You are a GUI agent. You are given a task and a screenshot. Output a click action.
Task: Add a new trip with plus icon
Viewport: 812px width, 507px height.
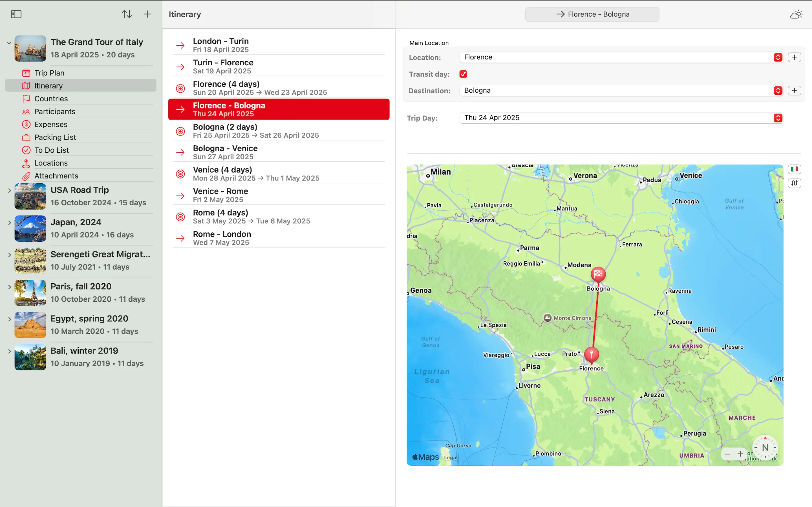coord(148,14)
